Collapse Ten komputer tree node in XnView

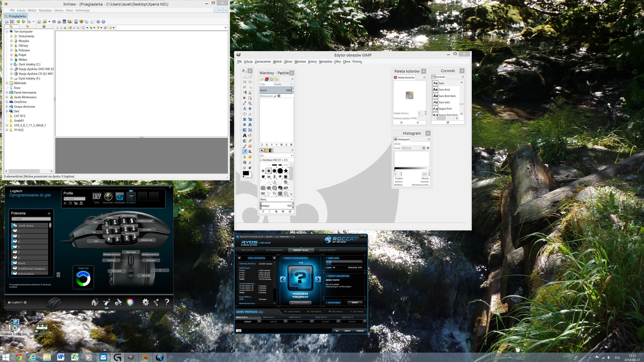(7, 31)
